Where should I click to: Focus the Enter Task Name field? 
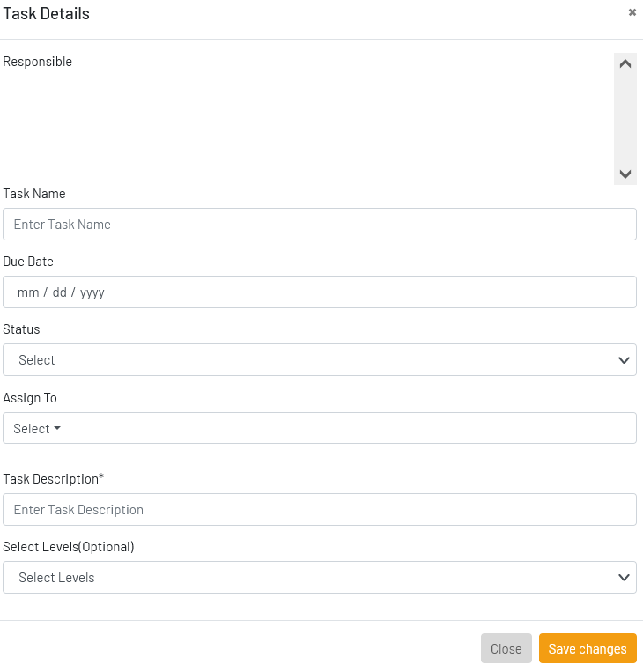click(320, 224)
